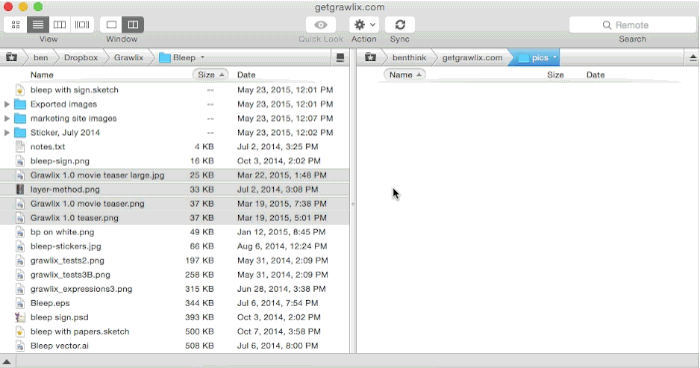
Task: Sort left pane by Name column
Action: pyautogui.click(x=42, y=75)
